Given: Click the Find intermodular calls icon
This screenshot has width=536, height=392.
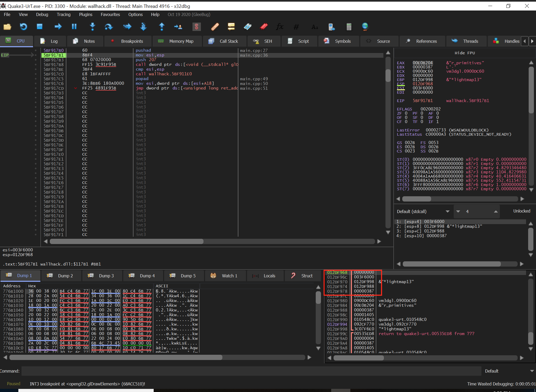Looking at the screenshot, I should pos(331,27).
